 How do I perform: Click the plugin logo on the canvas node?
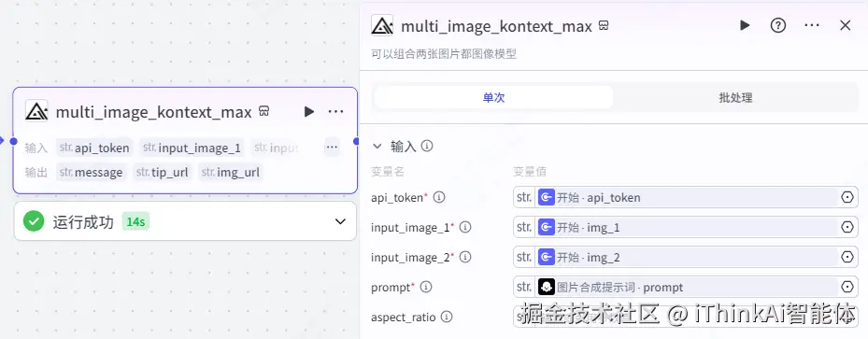(36, 111)
